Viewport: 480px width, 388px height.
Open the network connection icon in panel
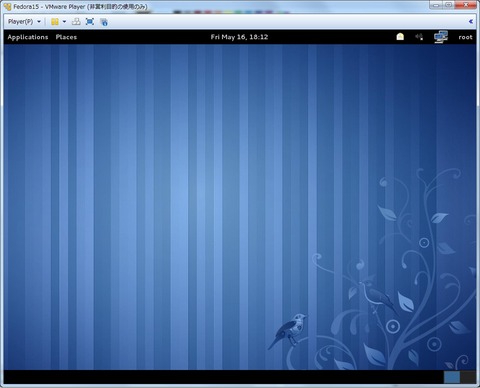[441, 37]
